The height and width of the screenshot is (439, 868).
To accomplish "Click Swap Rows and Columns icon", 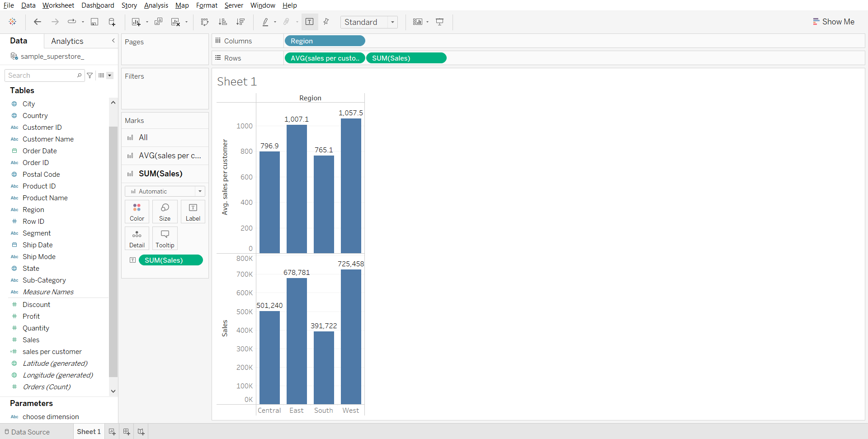I will pyautogui.click(x=205, y=22).
